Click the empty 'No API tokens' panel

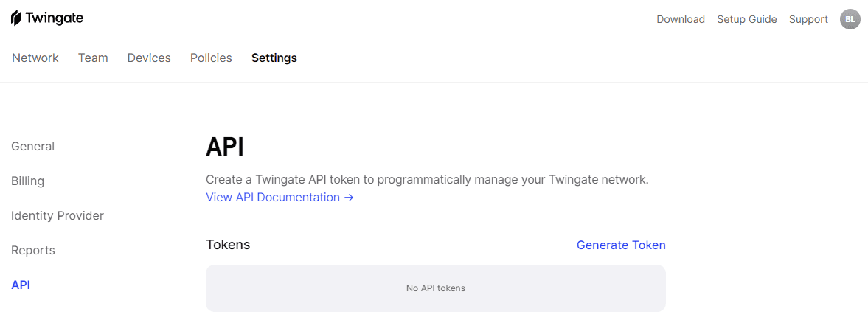point(435,288)
